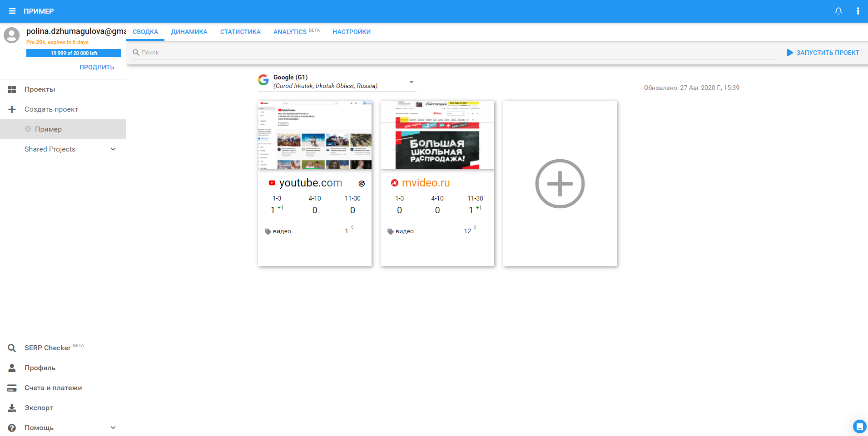Open the mvideo.ru screenshot thumbnail

coord(437,135)
